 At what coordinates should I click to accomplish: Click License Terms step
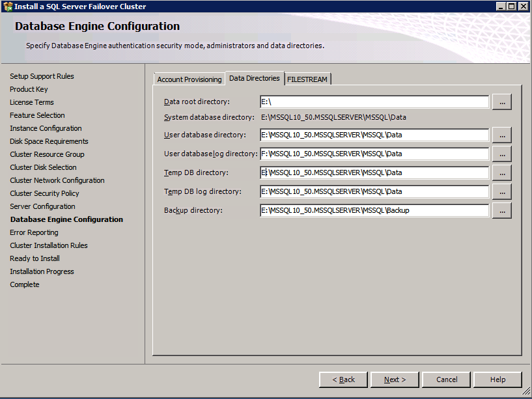(x=32, y=102)
